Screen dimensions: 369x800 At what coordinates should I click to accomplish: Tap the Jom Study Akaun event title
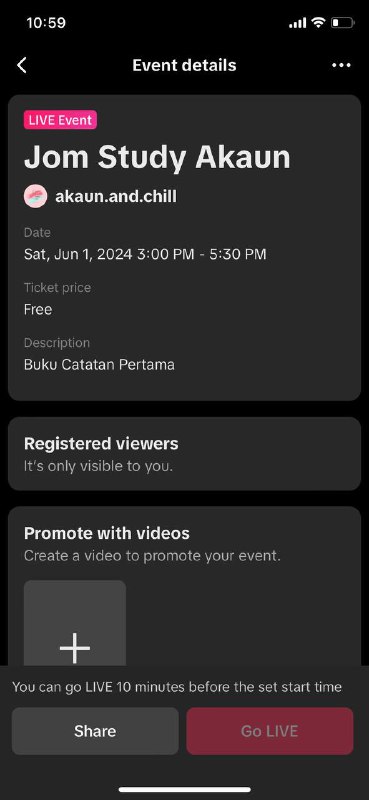coord(157,157)
